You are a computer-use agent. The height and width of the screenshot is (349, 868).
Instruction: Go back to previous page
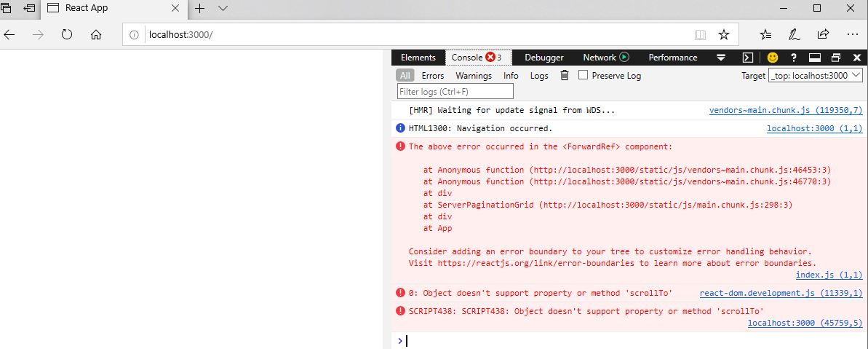click(x=9, y=35)
